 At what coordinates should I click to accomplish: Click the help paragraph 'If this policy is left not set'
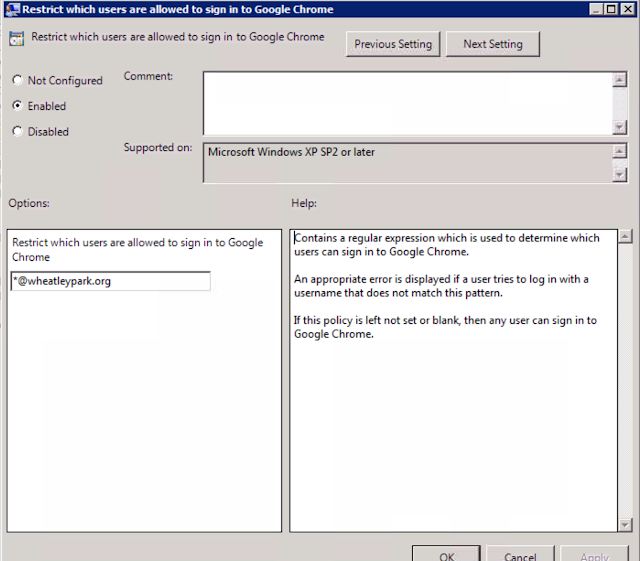point(445,327)
